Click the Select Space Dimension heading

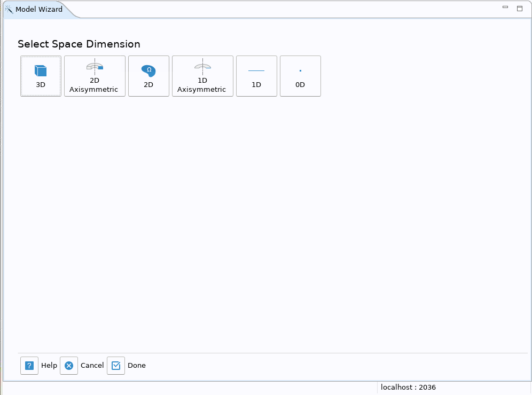79,44
